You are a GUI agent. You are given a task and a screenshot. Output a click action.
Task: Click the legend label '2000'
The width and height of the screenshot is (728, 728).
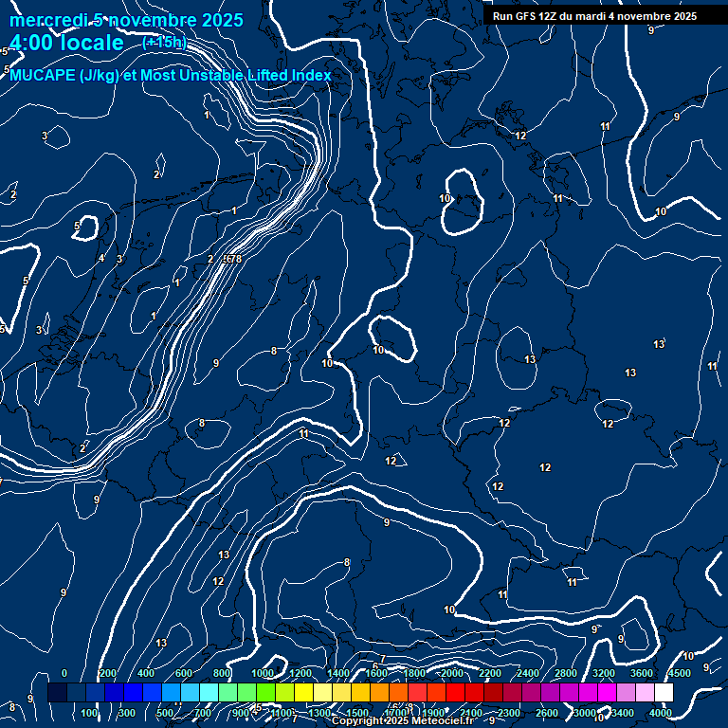(x=452, y=673)
